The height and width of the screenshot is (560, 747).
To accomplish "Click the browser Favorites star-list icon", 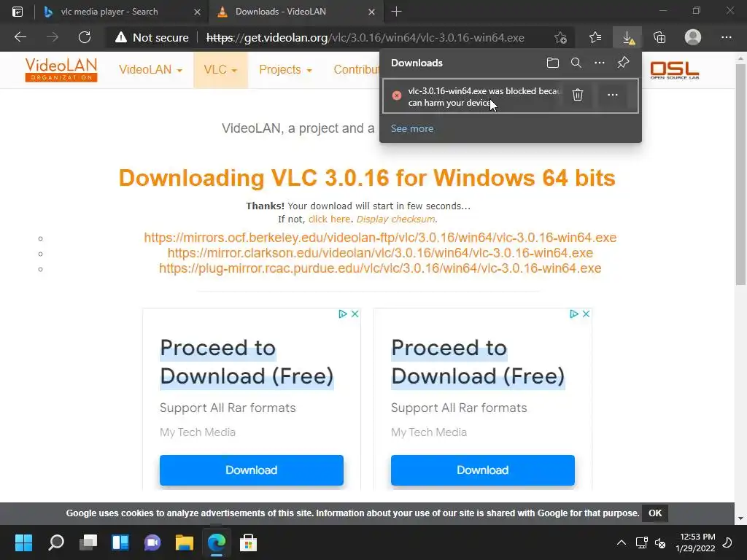I will 595,37.
